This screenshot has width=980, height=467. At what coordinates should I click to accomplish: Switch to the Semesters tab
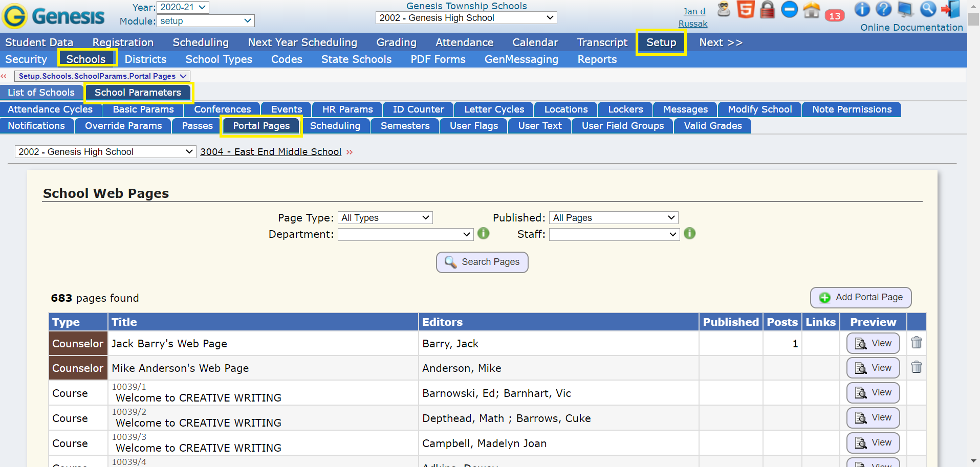click(405, 126)
